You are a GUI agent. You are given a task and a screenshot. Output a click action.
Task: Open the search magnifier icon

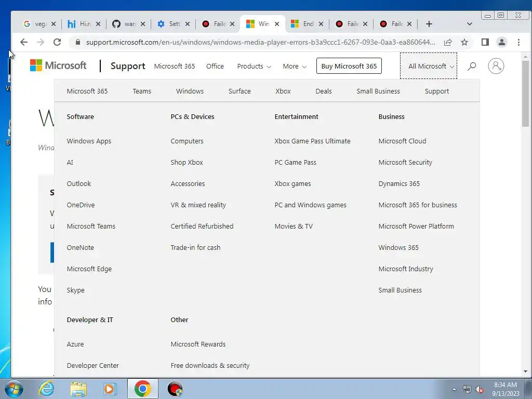(x=472, y=66)
